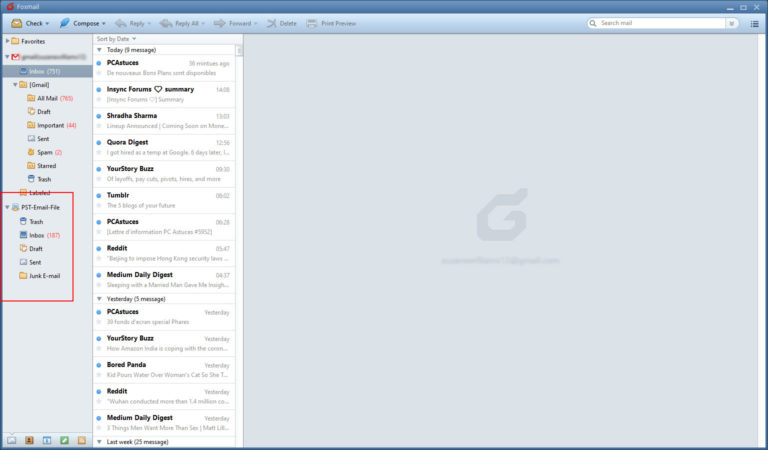The width and height of the screenshot is (768, 450).
Task: Collapse the Gmail account tree node
Action: click(7, 57)
